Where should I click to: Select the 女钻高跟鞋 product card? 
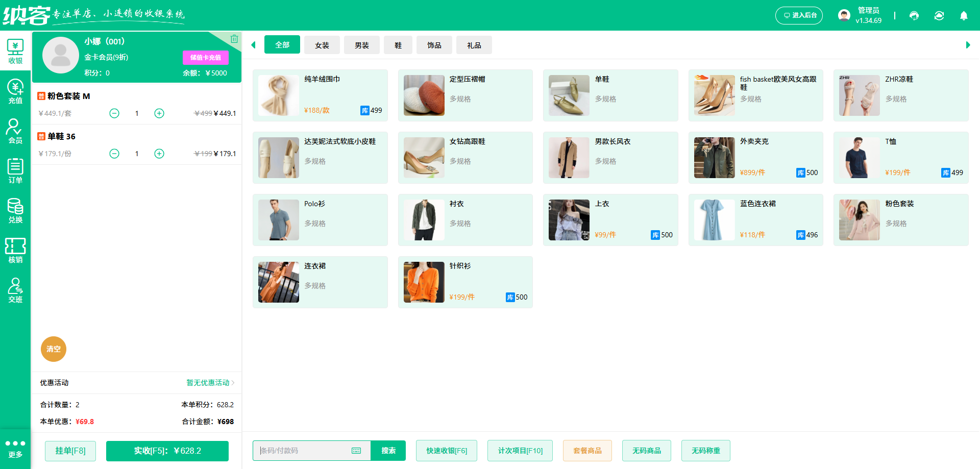[x=465, y=158]
